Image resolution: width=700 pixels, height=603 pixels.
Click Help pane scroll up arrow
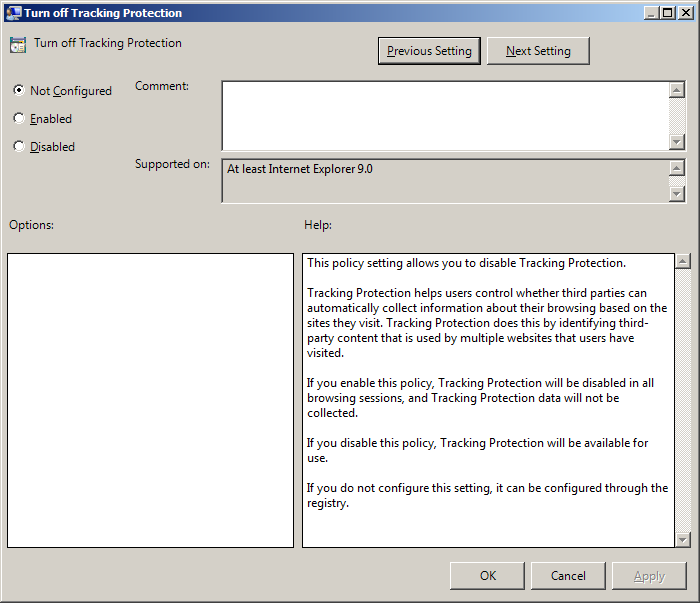(683, 262)
